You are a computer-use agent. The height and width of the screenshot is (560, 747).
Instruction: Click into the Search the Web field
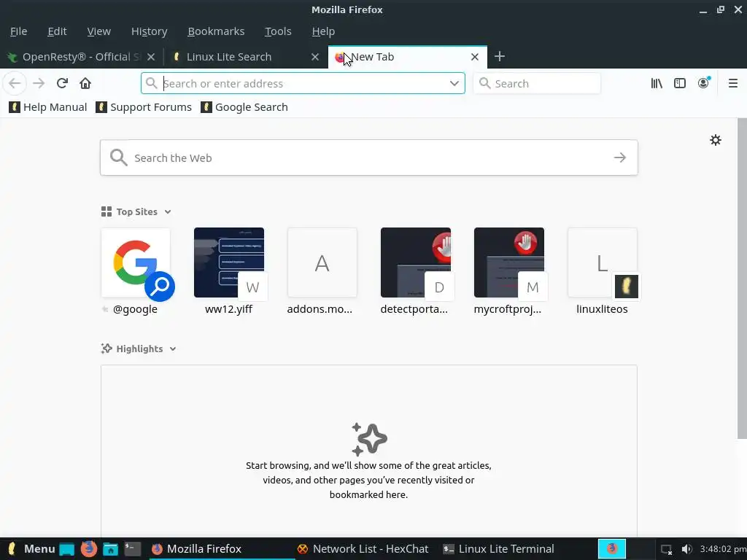coord(368,157)
